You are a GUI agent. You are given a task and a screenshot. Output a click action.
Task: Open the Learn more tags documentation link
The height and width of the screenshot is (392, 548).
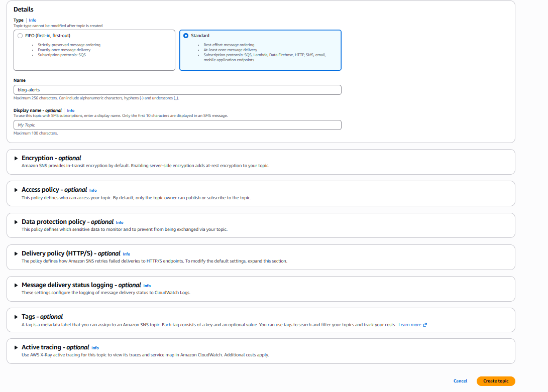pyautogui.click(x=410, y=324)
